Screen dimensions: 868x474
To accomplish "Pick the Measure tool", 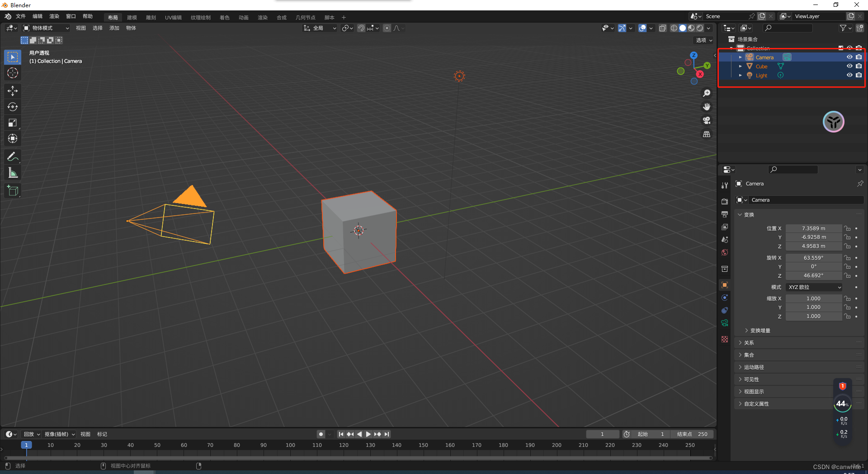I will click(13, 173).
